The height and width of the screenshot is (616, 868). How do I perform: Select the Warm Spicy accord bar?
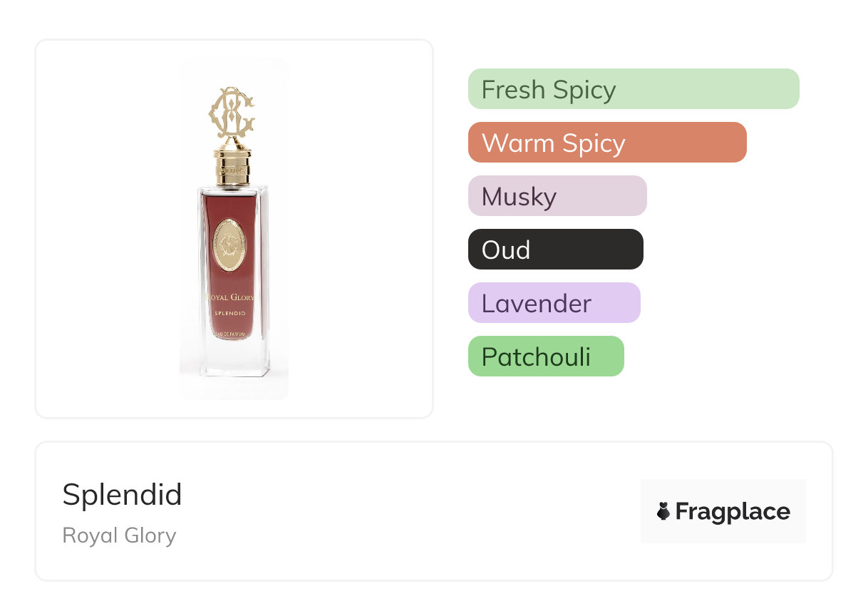(x=606, y=143)
